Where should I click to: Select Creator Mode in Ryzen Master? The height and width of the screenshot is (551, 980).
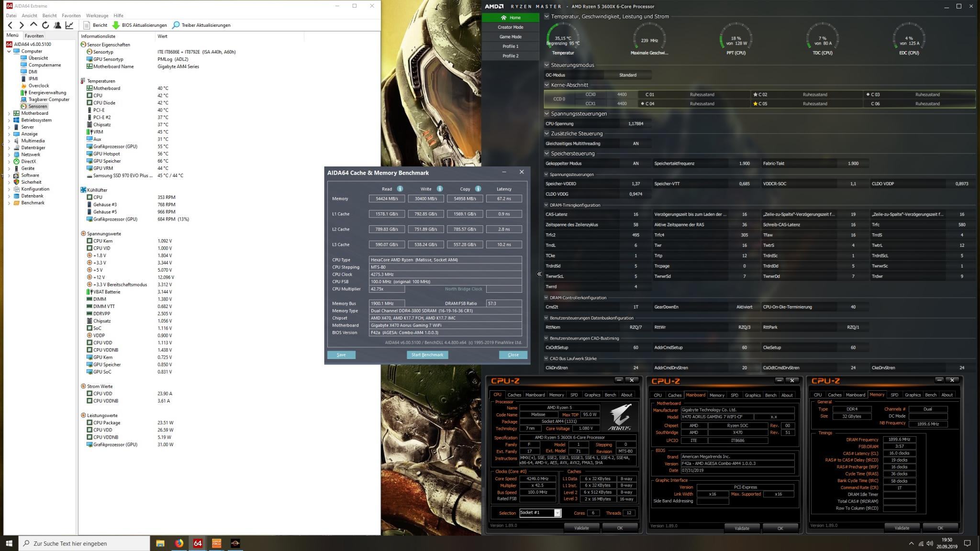510,27
